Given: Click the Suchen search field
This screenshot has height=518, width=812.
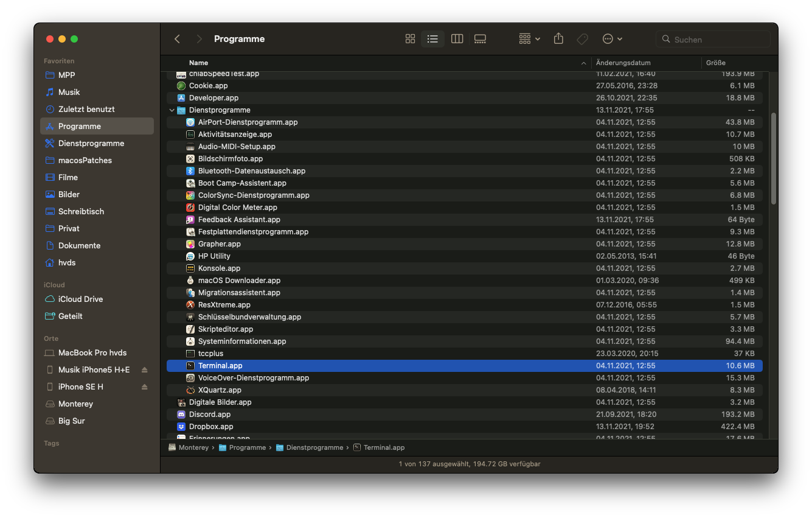Looking at the screenshot, I should click(713, 39).
